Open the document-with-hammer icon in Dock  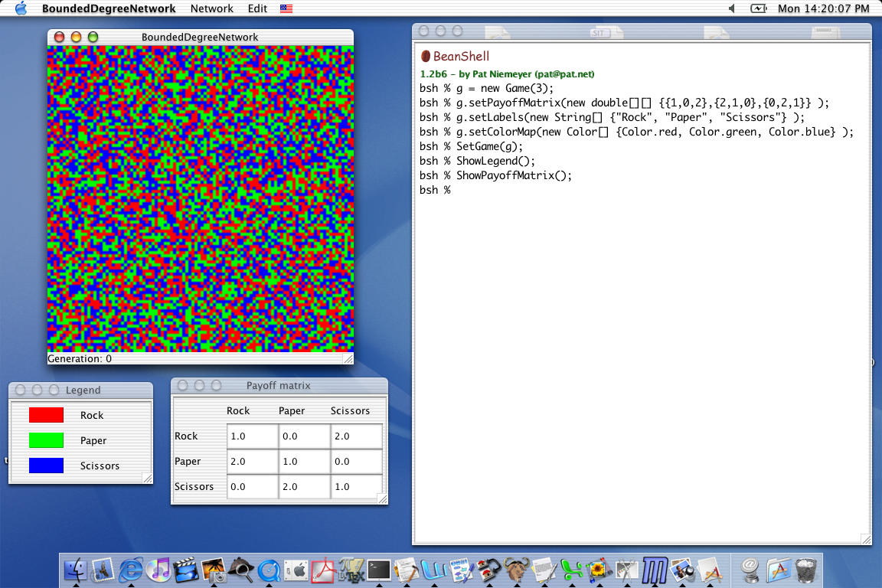[407, 570]
